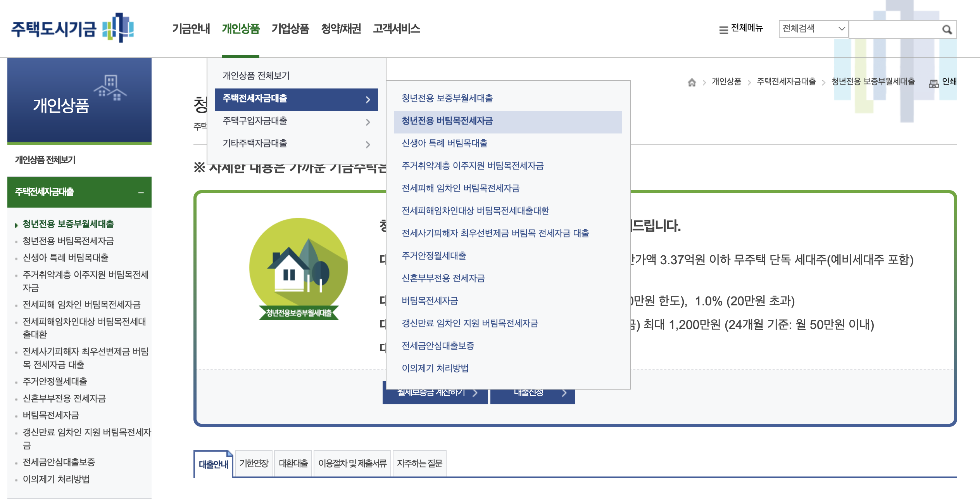Click the 주택도시기금 logo
Viewport: 980px width, 499px height.
coord(72,28)
